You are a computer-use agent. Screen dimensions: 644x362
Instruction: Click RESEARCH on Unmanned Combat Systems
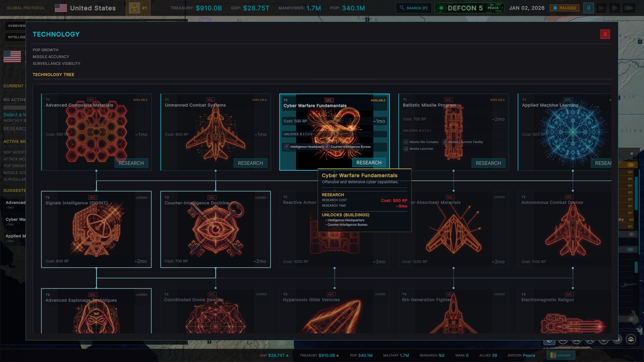coord(251,163)
